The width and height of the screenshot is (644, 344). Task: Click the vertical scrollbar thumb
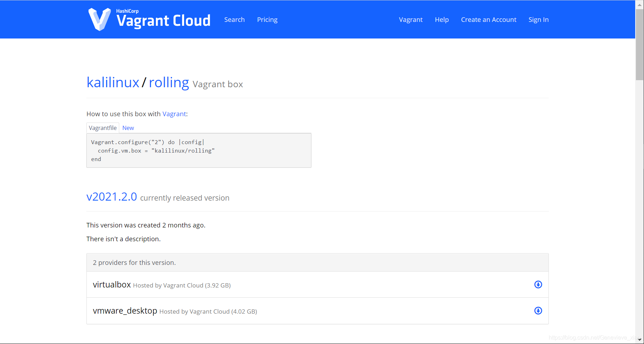click(x=639, y=45)
